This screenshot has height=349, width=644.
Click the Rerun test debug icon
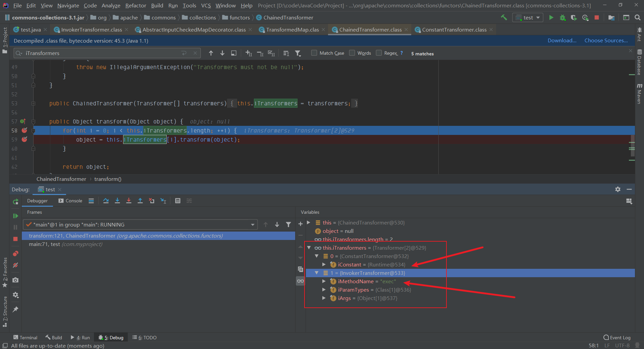[15, 202]
